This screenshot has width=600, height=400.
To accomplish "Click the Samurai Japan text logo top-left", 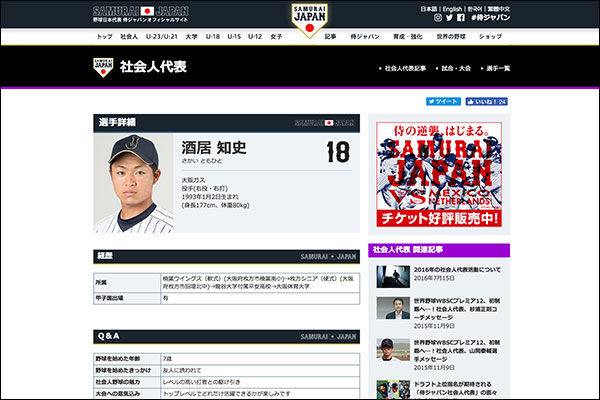I will tap(140, 10).
